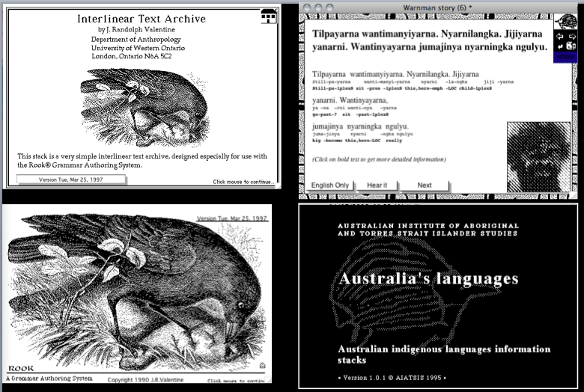Click the hint '(Click on bold text to get more detailed information)'
The width and height of the screenshot is (584, 392).
[x=379, y=159]
